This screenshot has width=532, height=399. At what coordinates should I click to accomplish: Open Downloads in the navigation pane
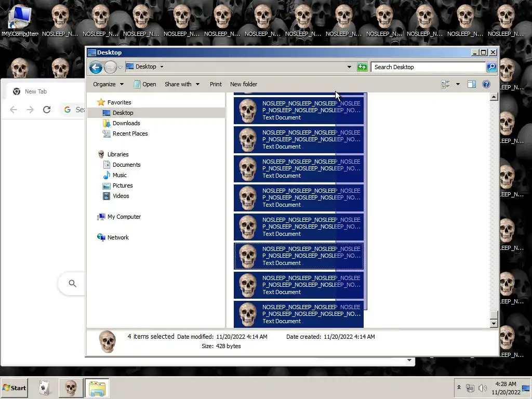click(126, 123)
